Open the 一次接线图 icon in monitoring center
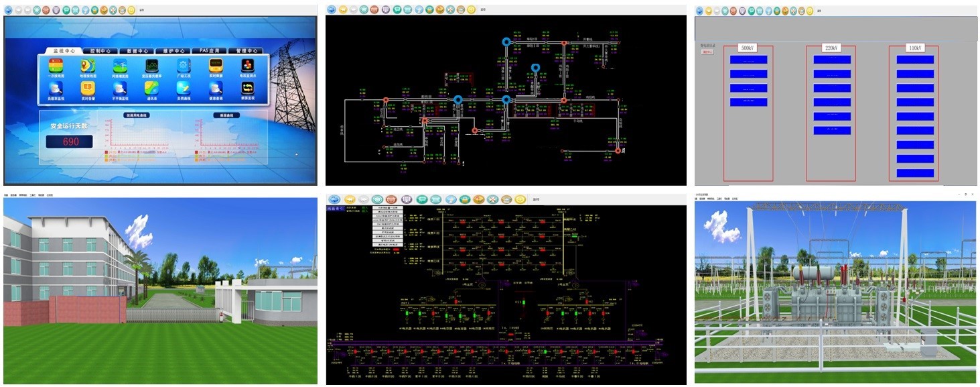The image size is (980, 387). [x=56, y=66]
